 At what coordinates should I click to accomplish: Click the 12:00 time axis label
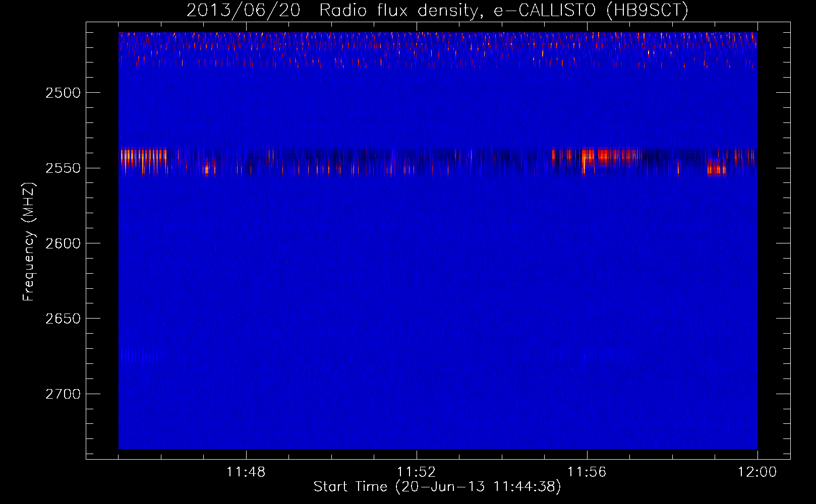pos(757,472)
